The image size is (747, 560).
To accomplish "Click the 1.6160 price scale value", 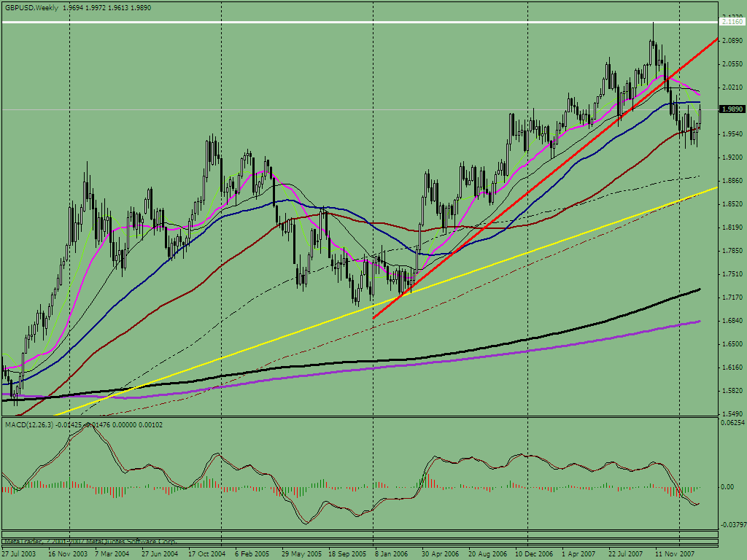I will point(732,367).
